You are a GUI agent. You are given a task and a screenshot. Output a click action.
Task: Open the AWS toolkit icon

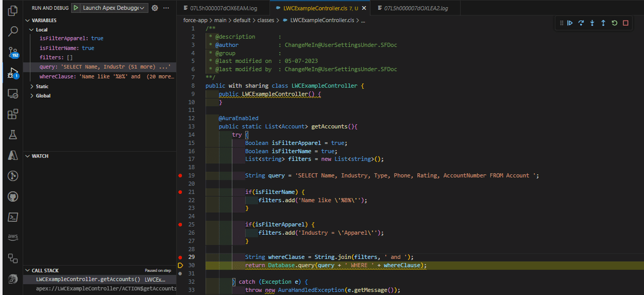pyautogui.click(x=13, y=238)
